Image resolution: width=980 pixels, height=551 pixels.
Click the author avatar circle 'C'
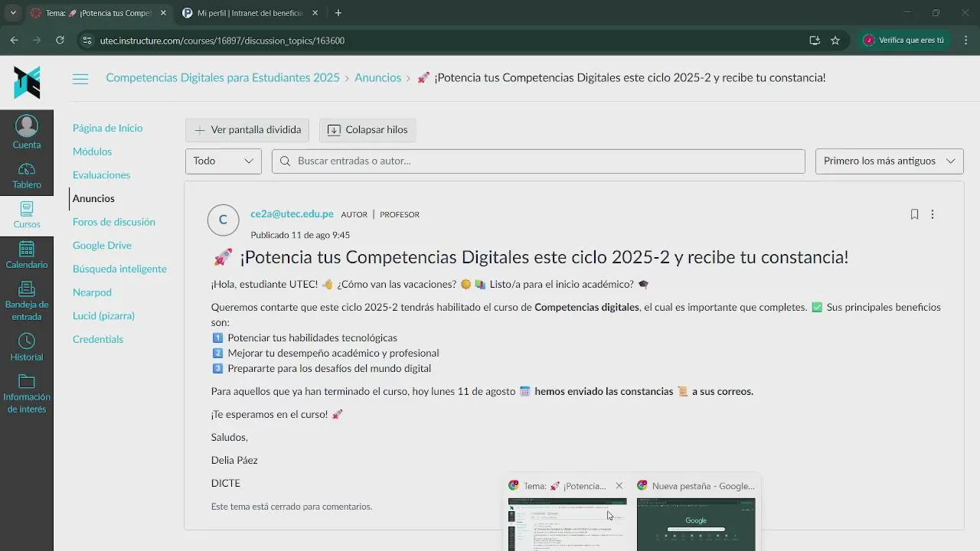click(x=223, y=220)
